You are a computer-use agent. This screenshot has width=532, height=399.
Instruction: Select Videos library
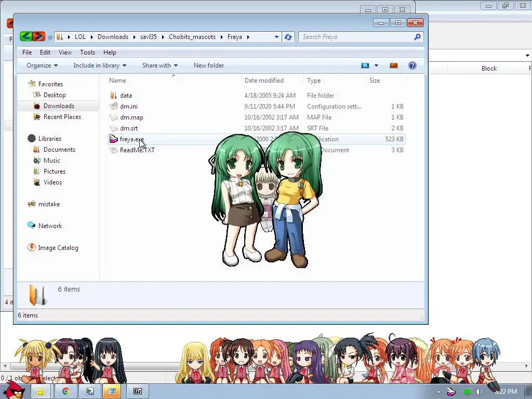(52, 182)
